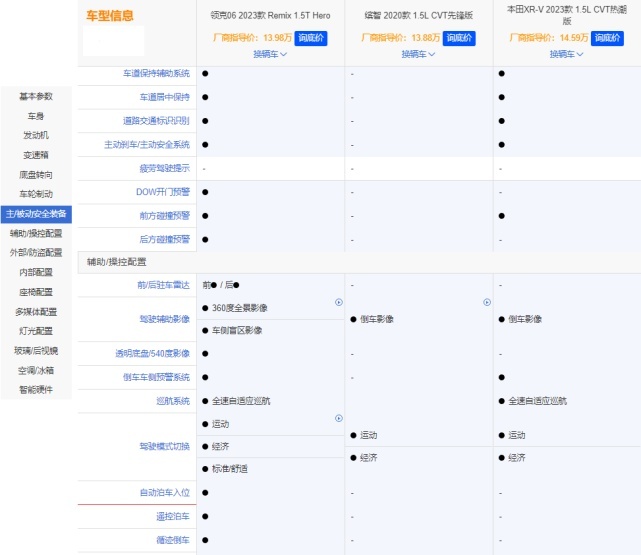Go to 内部配置 in sidebar

tap(36, 272)
